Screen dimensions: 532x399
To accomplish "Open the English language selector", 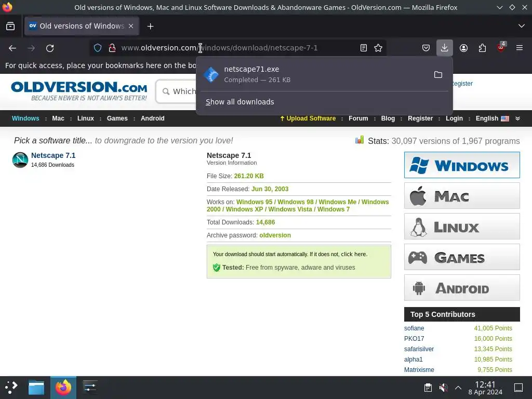I will (x=493, y=118).
